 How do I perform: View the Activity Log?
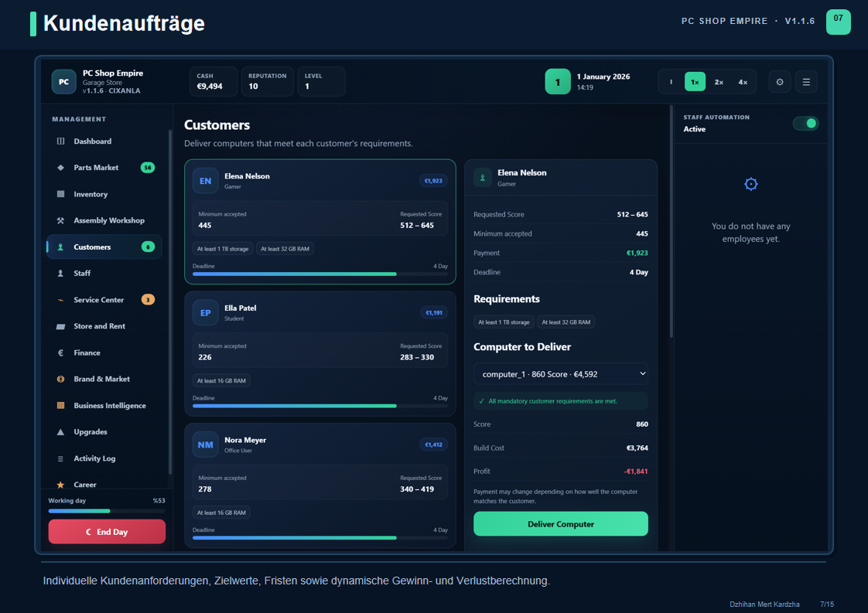[104, 458]
